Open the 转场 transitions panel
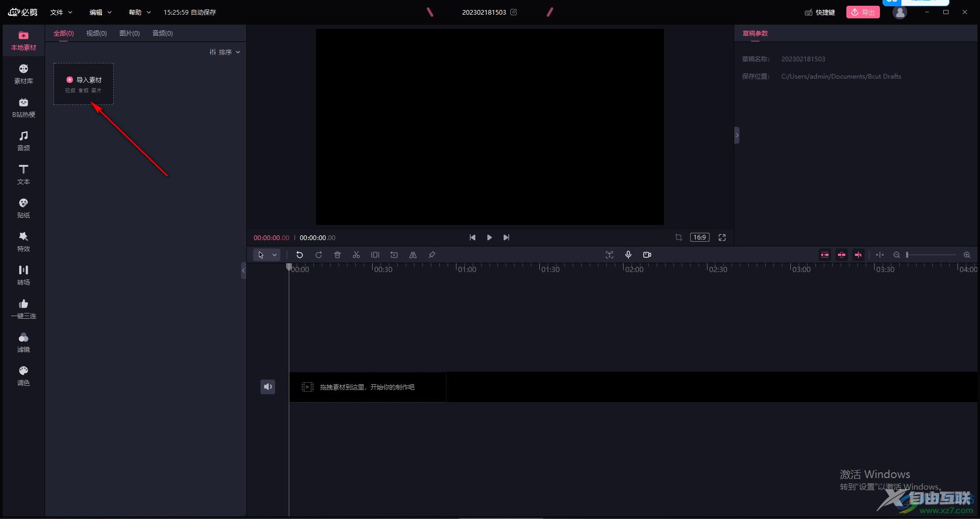Image resolution: width=980 pixels, height=519 pixels. 24,275
